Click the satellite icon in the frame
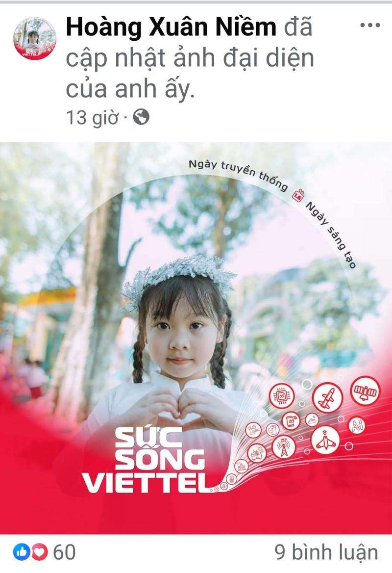The height and width of the screenshot is (573, 392). [x=365, y=391]
